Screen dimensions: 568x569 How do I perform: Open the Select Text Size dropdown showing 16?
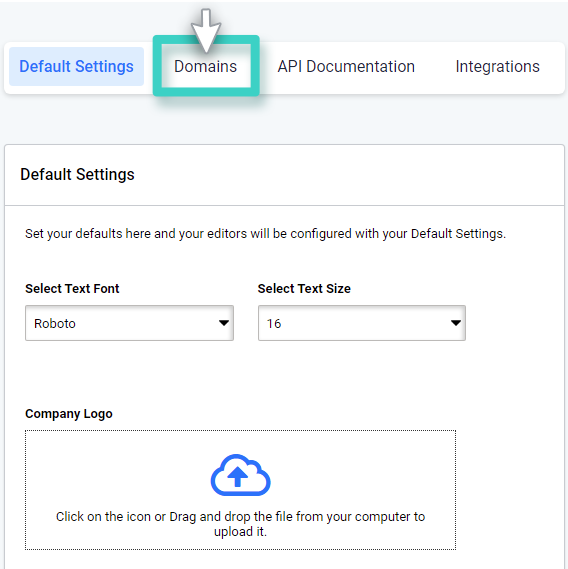tap(362, 323)
